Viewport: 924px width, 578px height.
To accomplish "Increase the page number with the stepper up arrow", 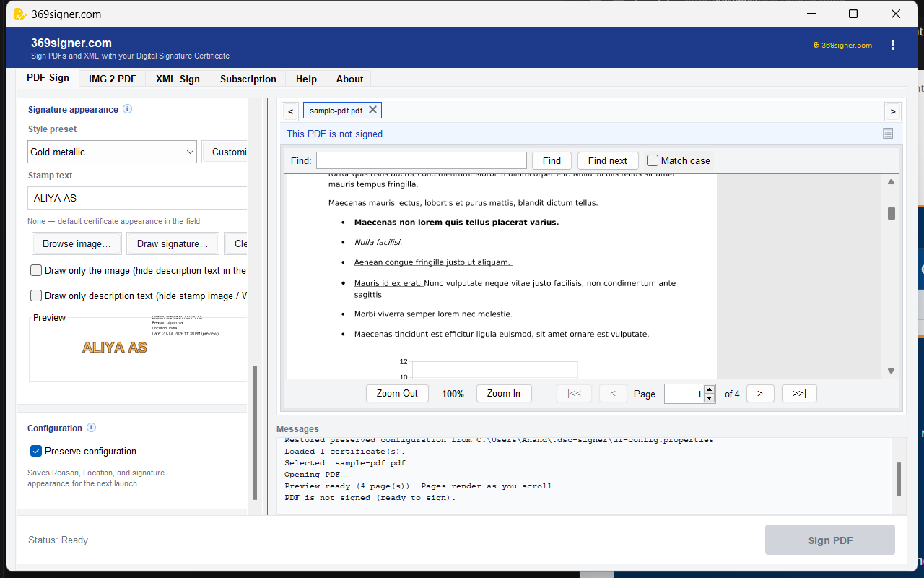I will [709, 389].
